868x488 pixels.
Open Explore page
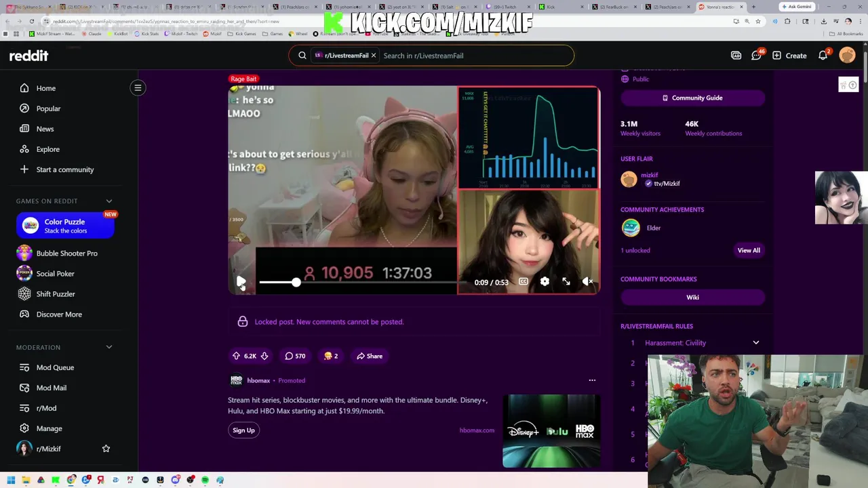(x=48, y=149)
